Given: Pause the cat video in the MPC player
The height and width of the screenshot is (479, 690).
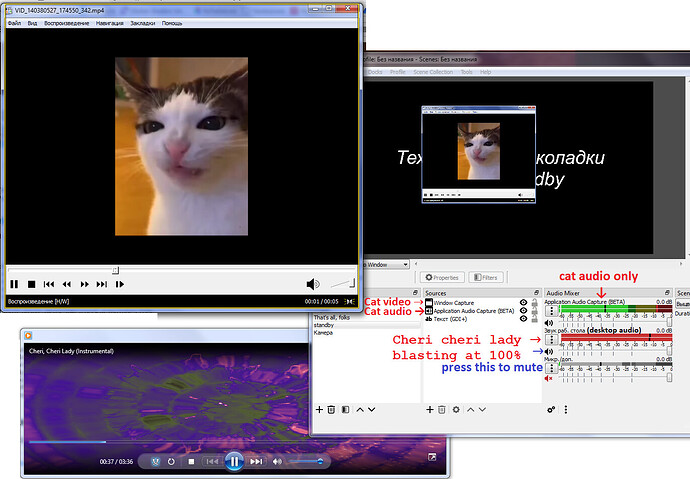Looking at the screenshot, I should click(14, 284).
